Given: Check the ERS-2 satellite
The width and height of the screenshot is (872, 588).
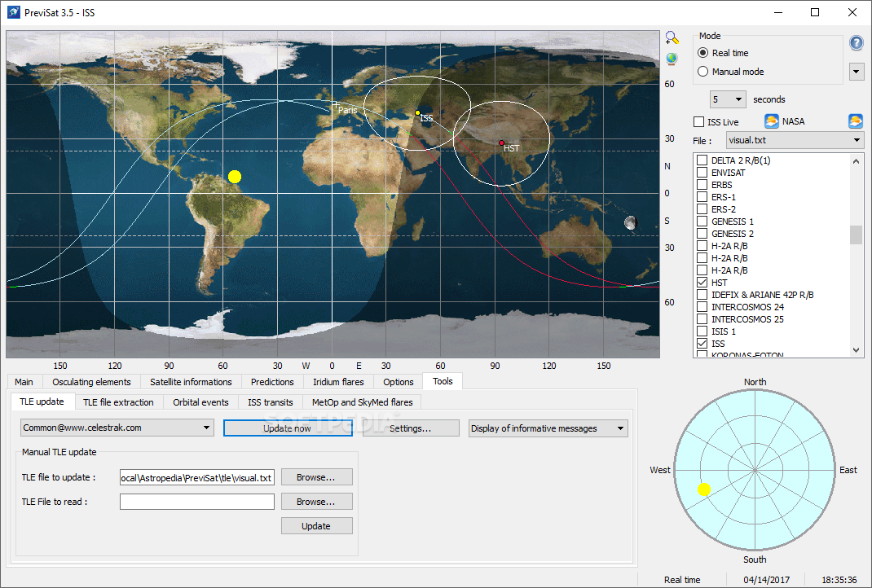Looking at the screenshot, I should [x=702, y=209].
